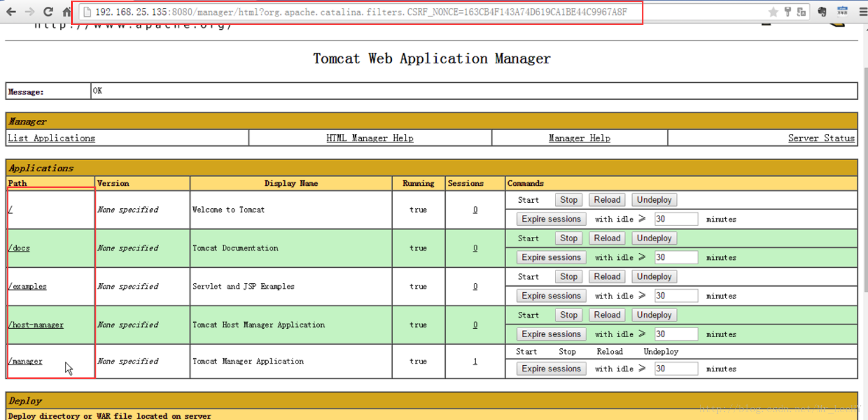Expire sessions for /host-manager
This screenshot has height=420, width=868.
[x=551, y=334]
